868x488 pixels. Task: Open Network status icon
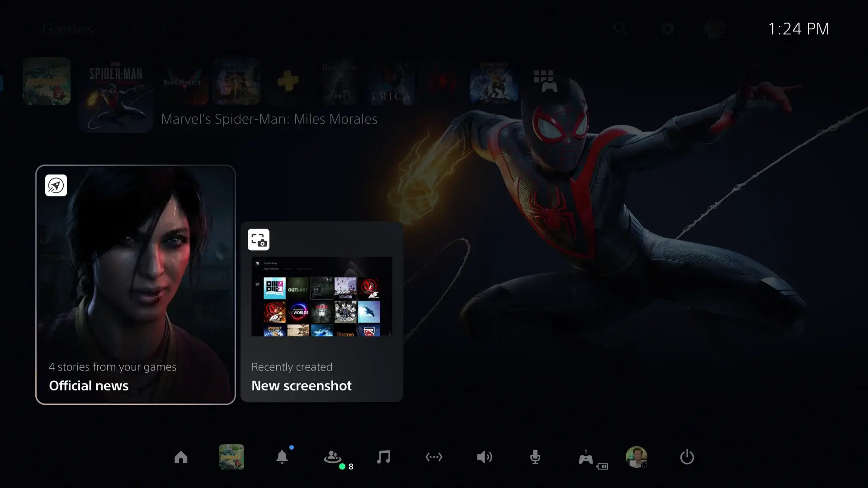[434, 457]
